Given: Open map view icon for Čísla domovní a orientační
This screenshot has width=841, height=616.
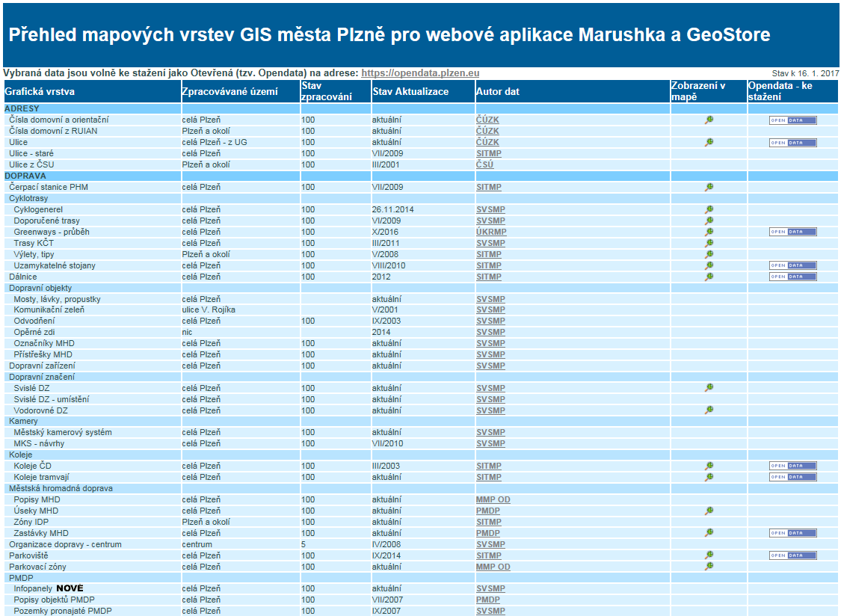Looking at the screenshot, I should (x=709, y=120).
